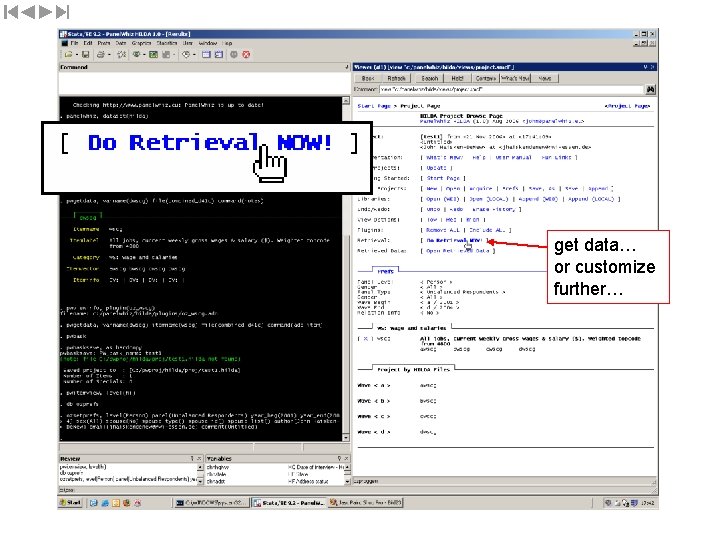Switch to the Stata/SE 9.2 taskbar button
This screenshot has height=540, width=720.
click(x=289, y=503)
